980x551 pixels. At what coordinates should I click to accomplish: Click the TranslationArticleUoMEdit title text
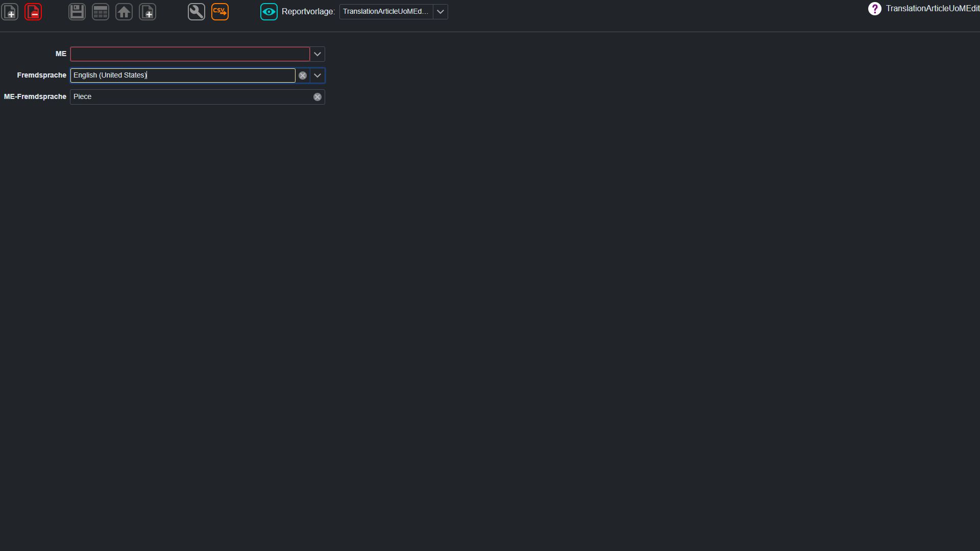click(x=933, y=9)
